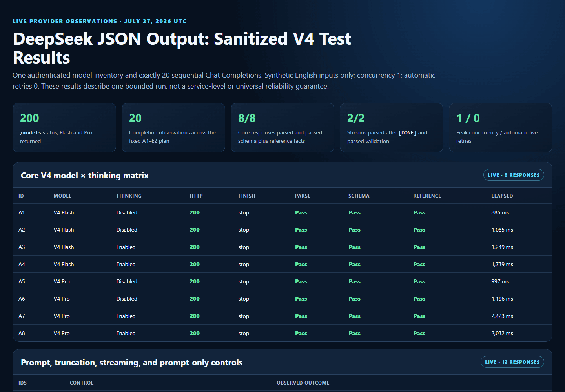Screen dimensions: 565x392
Task: Click 'Disabled' thinking cell in row A2
Action: [x=127, y=230]
